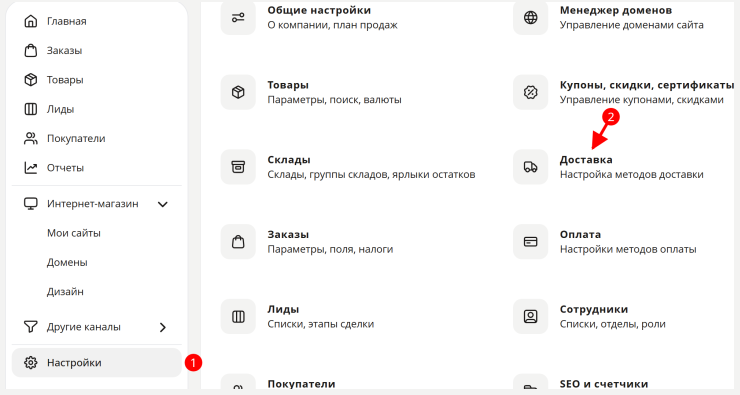Click 'Склады, группы складов, ярлыки остатков' text

[x=371, y=175]
